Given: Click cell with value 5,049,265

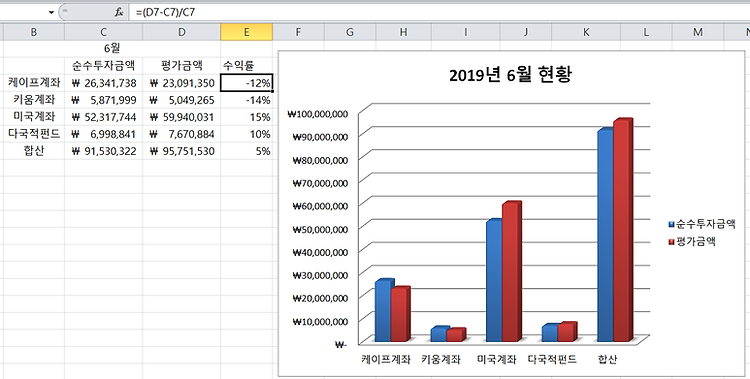Looking at the screenshot, I should pos(181,100).
